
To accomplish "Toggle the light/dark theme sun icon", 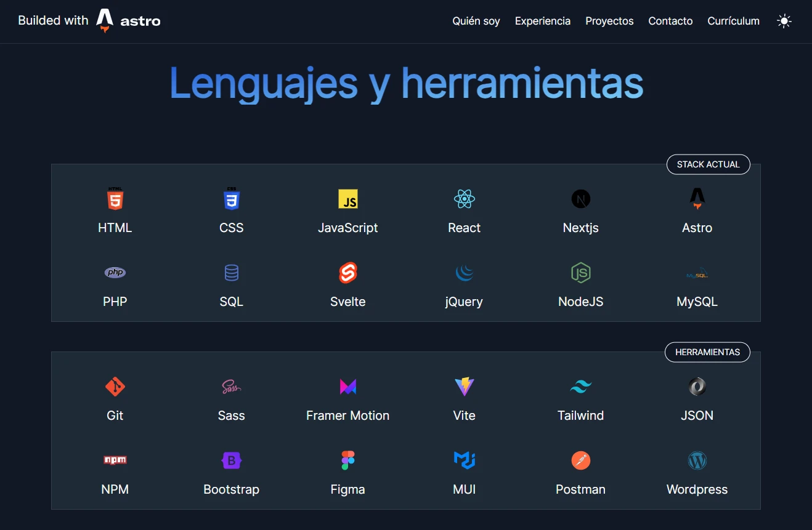I will click(784, 21).
